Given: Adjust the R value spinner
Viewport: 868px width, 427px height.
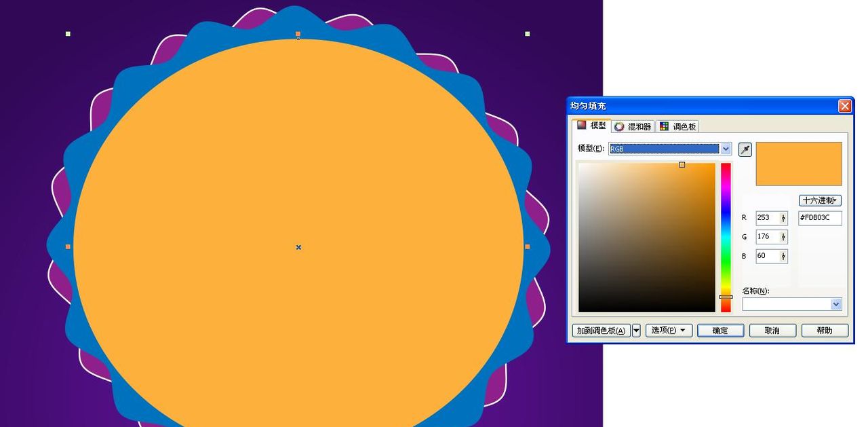Looking at the screenshot, I should coord(784,218).
